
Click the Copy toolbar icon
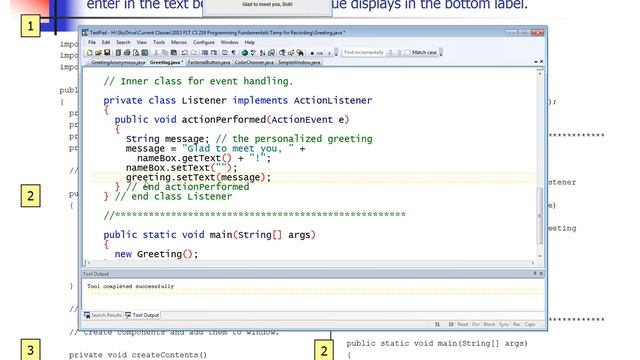click(x=165, y=53)
